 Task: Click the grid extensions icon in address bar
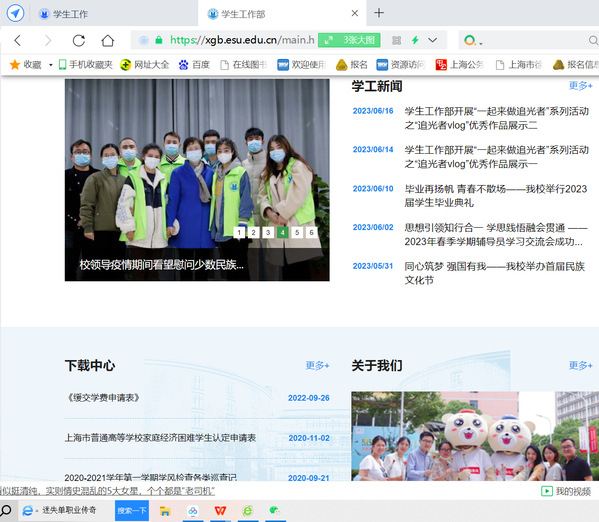[x=397, y=40]
